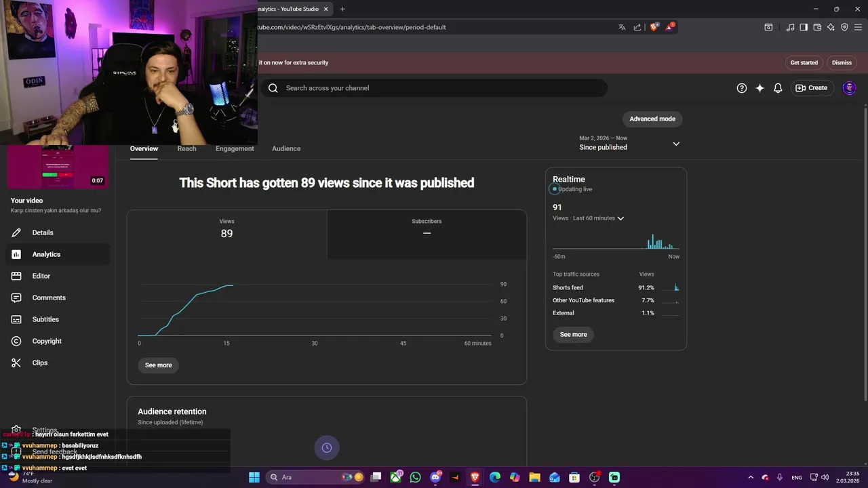Click Get started on security banner
Viewport: 868px width, 488px height.
point(804,62)
